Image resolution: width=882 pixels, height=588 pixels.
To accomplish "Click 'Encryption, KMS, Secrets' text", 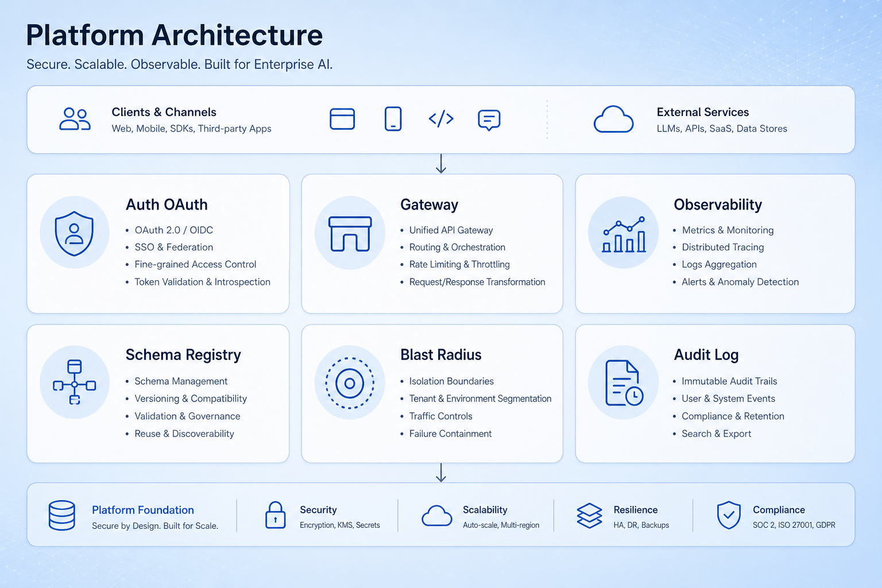I will pos(340,525).
